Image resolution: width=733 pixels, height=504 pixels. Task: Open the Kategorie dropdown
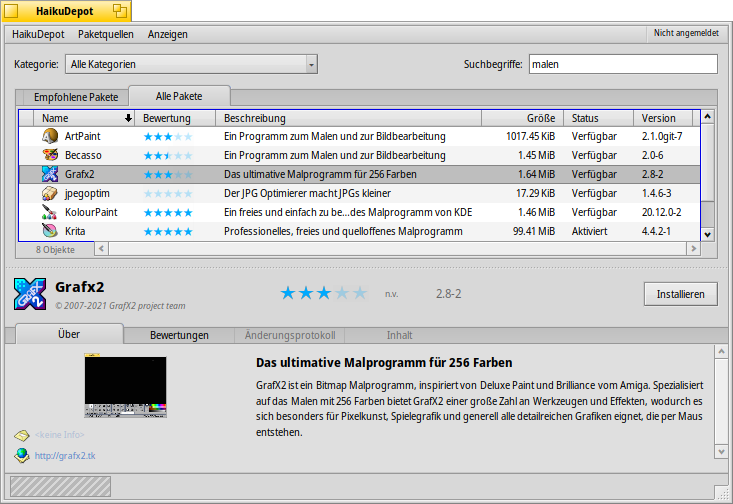click(x=191, y=64)
